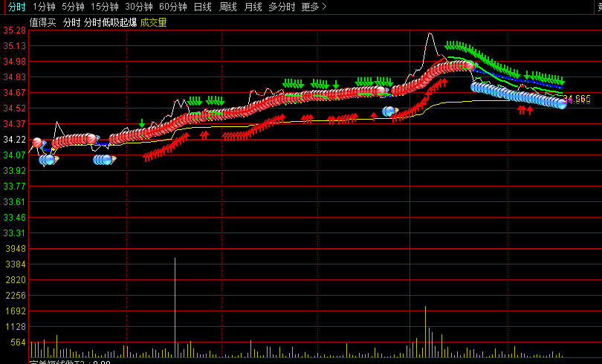This screenshot has width=602, height=364.
Task: Select the 1128 volume scale value
Action: (16, 327)
